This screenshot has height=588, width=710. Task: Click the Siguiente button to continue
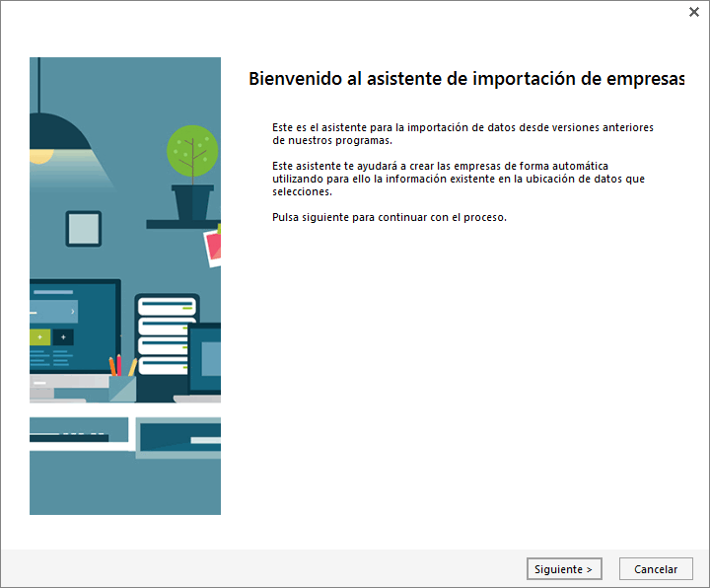(563, 569)
